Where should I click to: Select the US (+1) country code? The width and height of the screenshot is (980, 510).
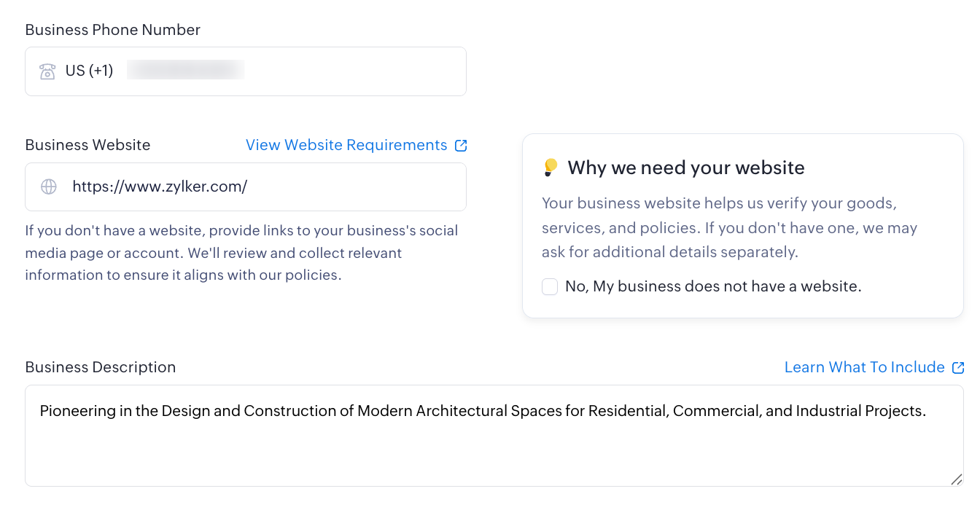point(89,71)
